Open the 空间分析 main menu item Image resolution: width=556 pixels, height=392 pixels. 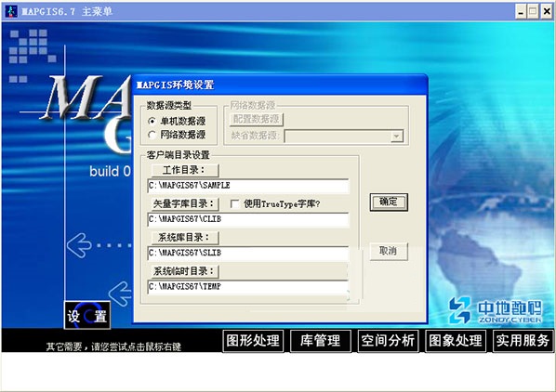click(388, 341)
